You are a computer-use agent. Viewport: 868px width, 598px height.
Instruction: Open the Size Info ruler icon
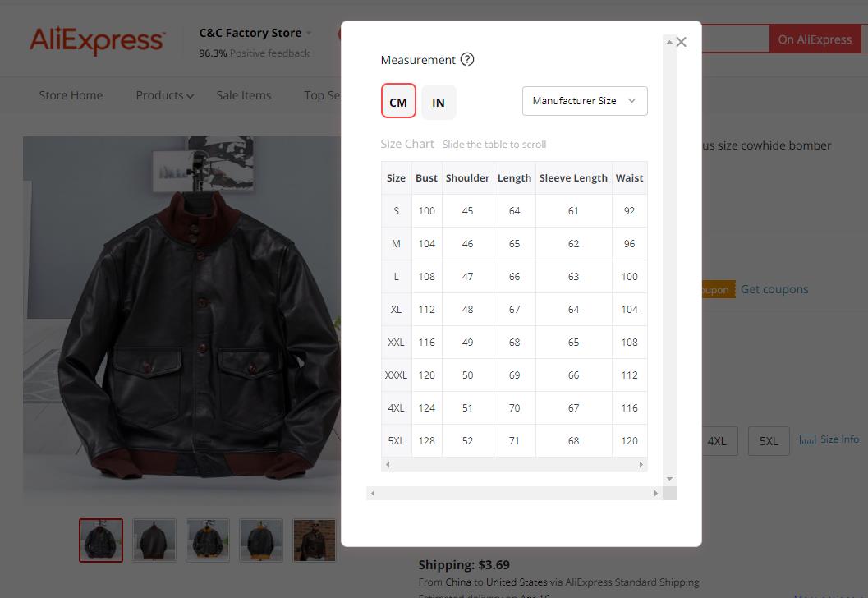pos(808,439)
